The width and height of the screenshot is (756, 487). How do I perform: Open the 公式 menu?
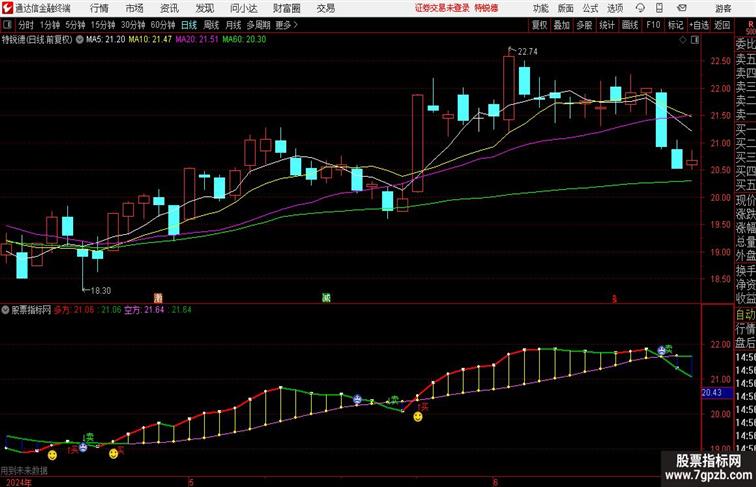tap(590, 8)
